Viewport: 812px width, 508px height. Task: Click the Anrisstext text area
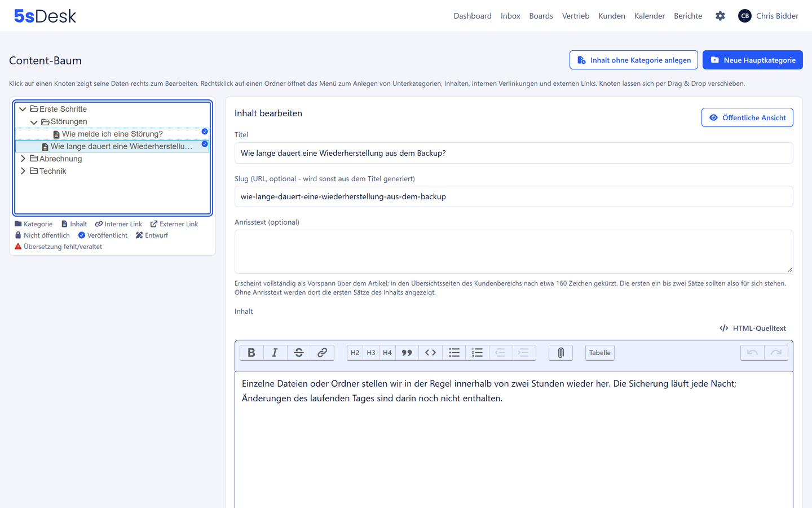pyautogui.click(x=514, y=252)
